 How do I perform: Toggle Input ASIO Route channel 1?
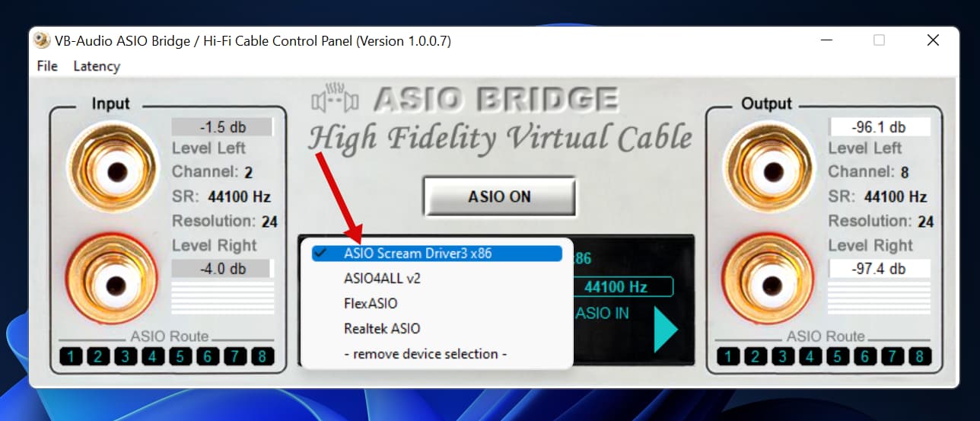[71, 356]
